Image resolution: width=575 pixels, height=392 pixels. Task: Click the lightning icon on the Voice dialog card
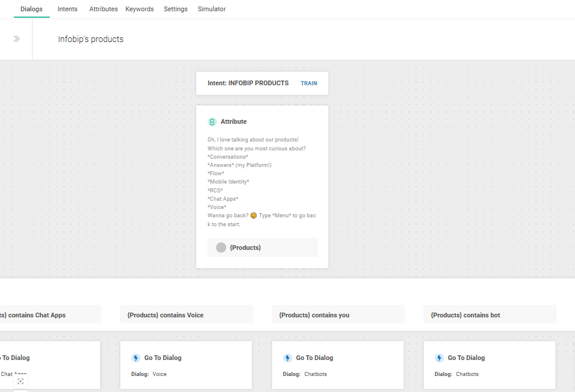click(x=136, y=358)
